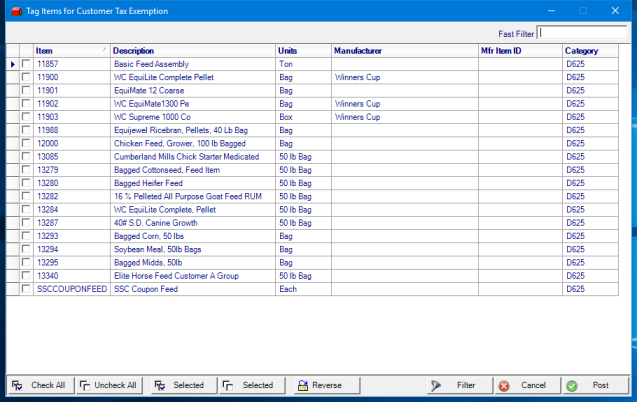Reverse the current item selection
This screenshot has height=402, width=637.
point(319,385)
